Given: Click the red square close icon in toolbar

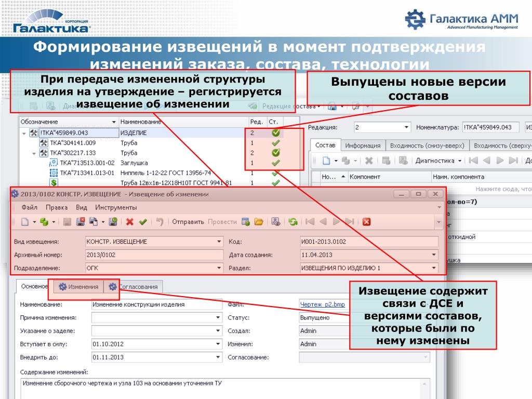Looking at the screenshot, I should click(366, 222).
